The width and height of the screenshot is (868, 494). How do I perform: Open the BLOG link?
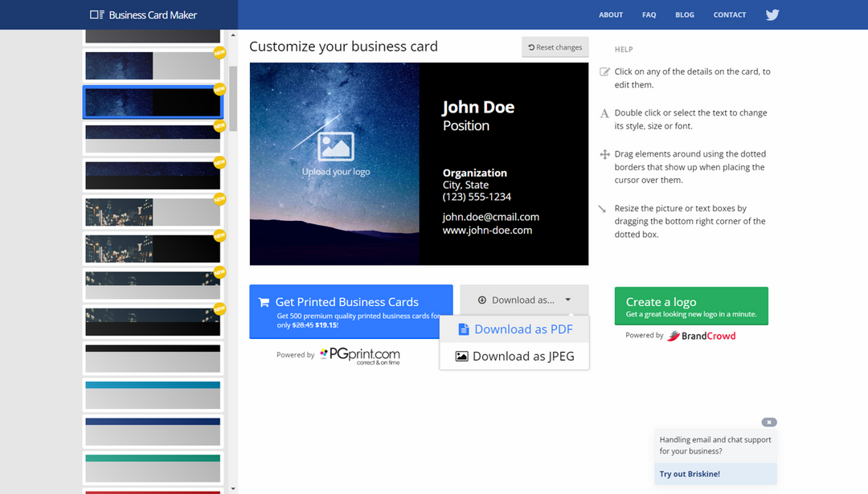(x=684, y=15)
